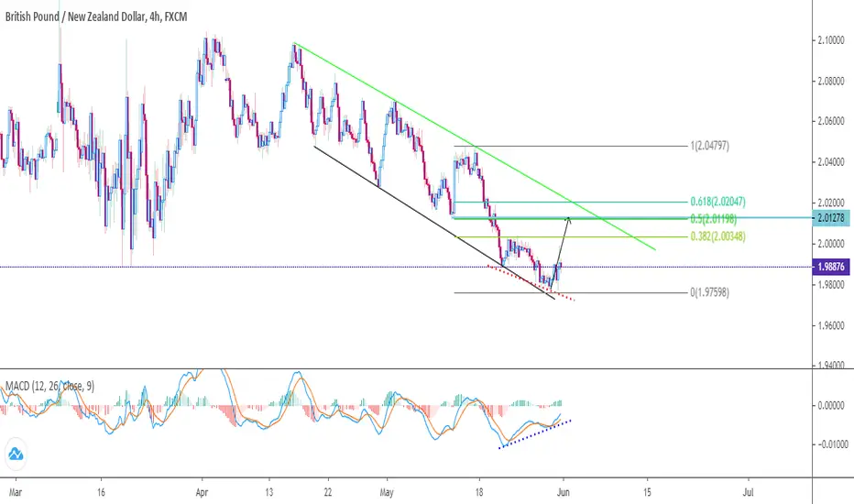The image size is (854, 504).
Task: Click the May date on time axis
Action: (x=387, y=493)
